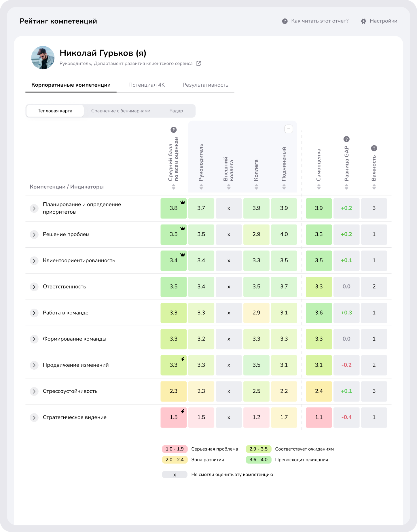
Task: Click the crown icon on 'Планирование и определение приоритетов'
Action: pos(182,202)
